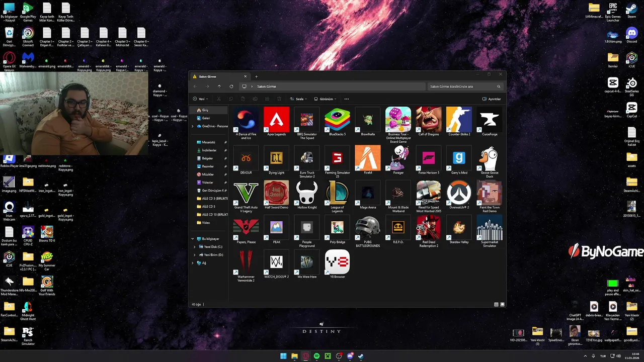This screenshot has height=362, width=644.
Task: Expand the Yerel Disk (C:) node
Action: 195,247
